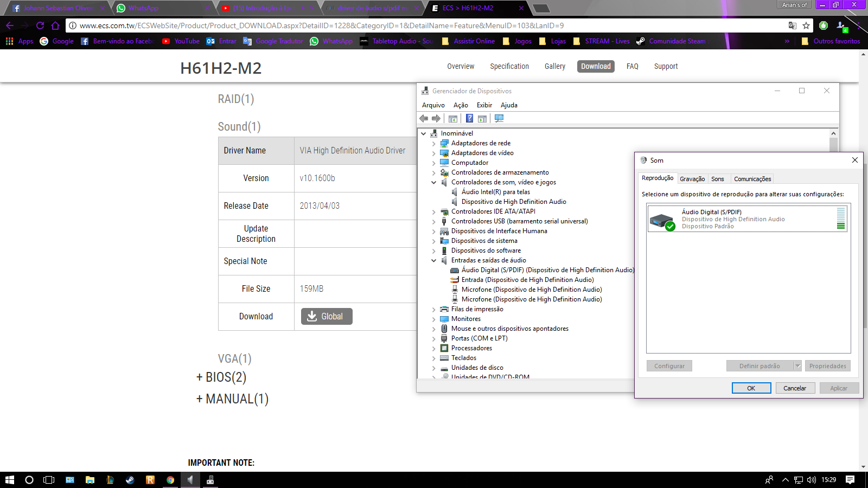This screenshot has height=488, width=868.
Task: Open the Apps grid in bookmarks bar
Action: pyautogui.click(x=9, y=41)
